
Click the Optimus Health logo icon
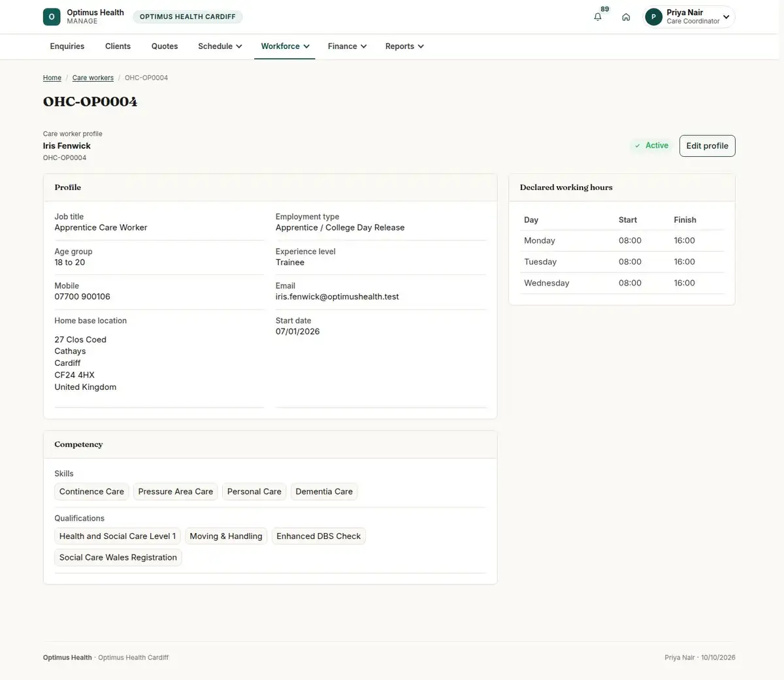[x=52, y=17]
